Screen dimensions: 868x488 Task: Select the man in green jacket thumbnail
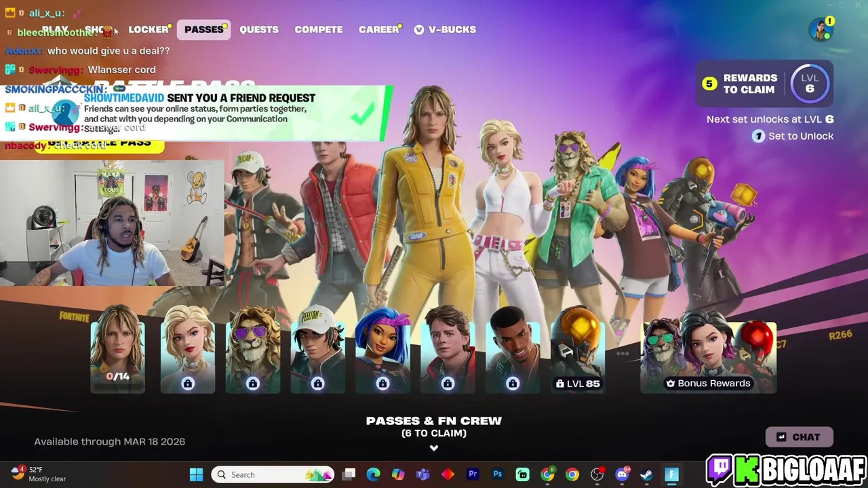[x=513, y=349]
